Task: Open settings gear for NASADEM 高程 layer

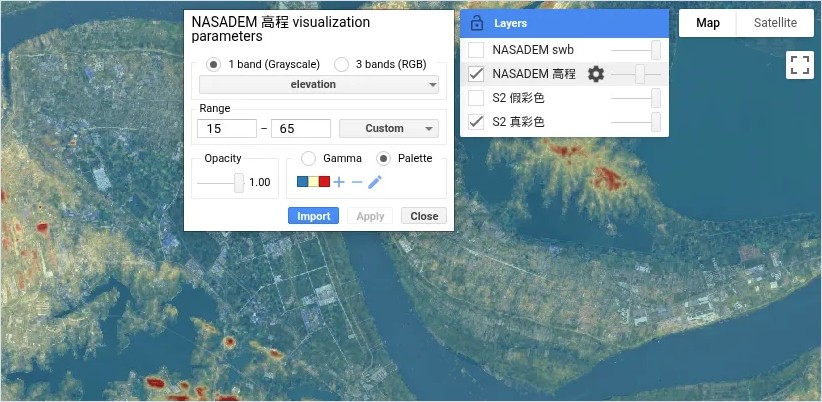Action: click(596, 74)
